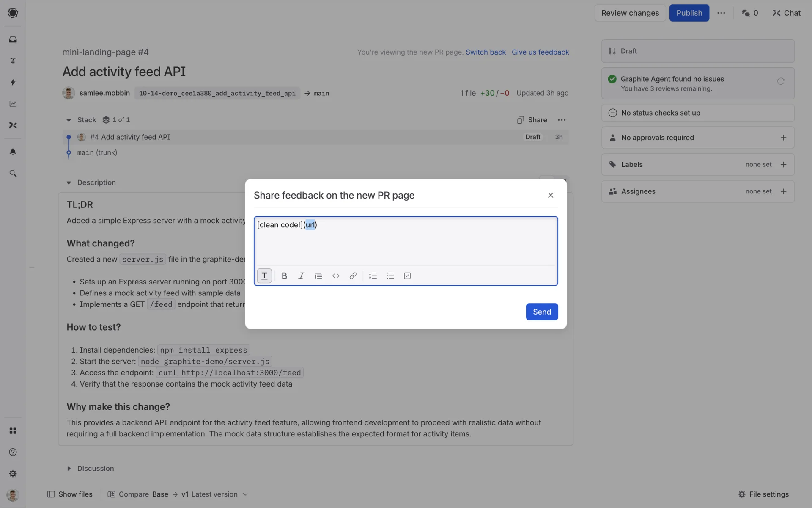Send the feedback message
812x508 pixels.
[x=541, y=312]
